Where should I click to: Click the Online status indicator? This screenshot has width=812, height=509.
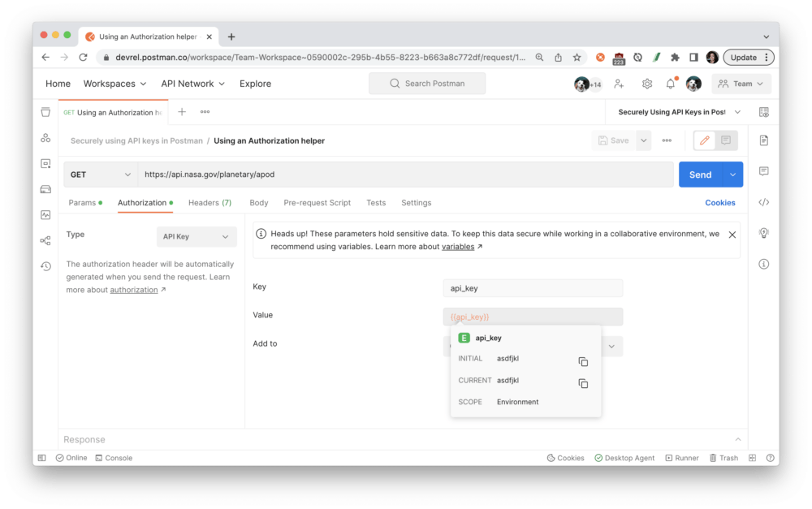71,458
